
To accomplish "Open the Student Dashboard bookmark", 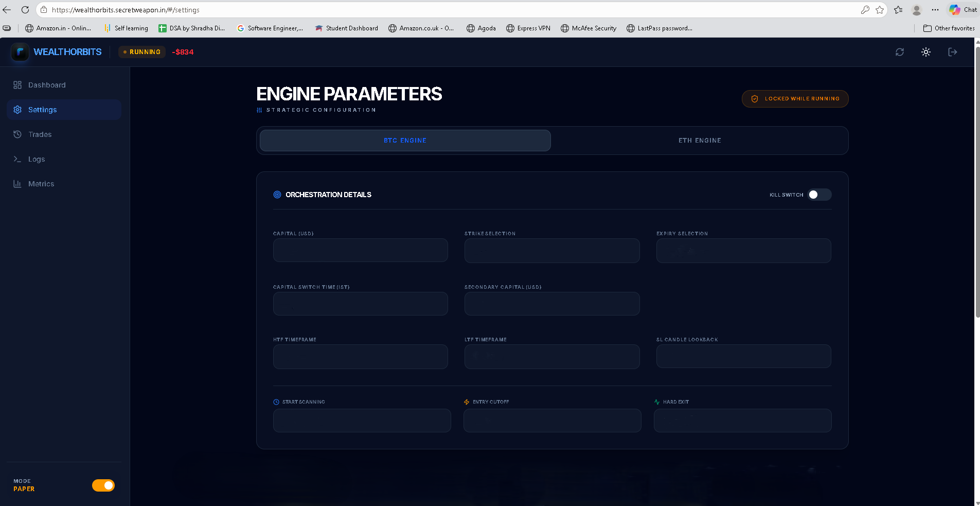I will click(x=347, y=28).
